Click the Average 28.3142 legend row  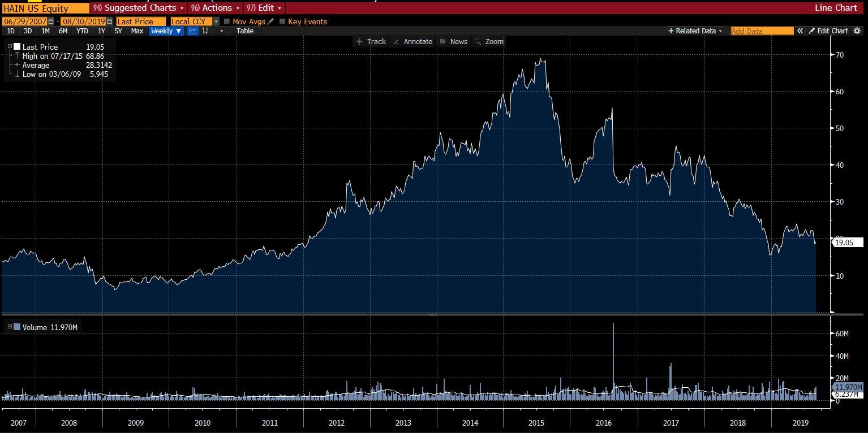point(63,65)
